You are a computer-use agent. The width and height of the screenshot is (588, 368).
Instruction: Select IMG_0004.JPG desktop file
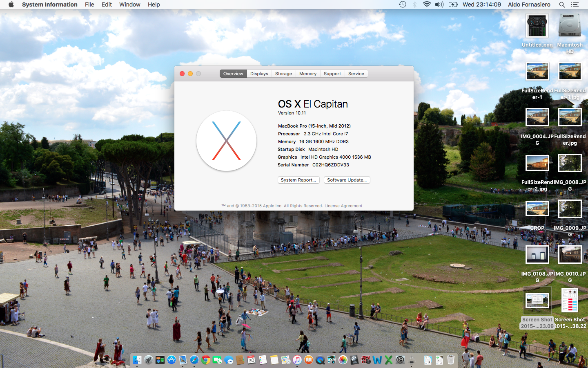tap(537, 127)
